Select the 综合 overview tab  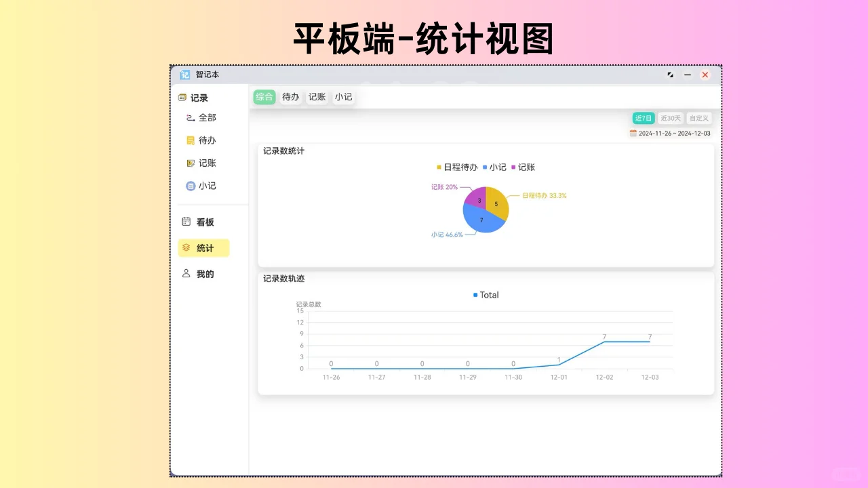pos(264,97)
